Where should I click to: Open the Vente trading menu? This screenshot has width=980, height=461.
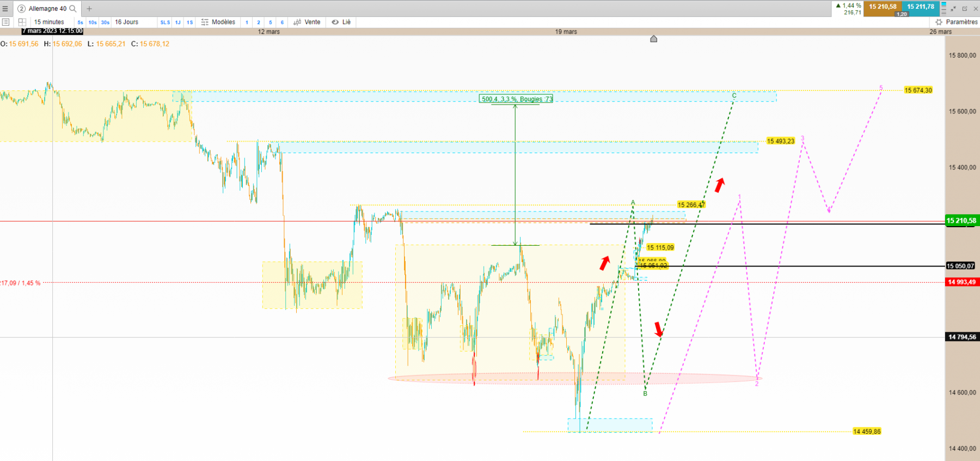click(x=307, y=22)
